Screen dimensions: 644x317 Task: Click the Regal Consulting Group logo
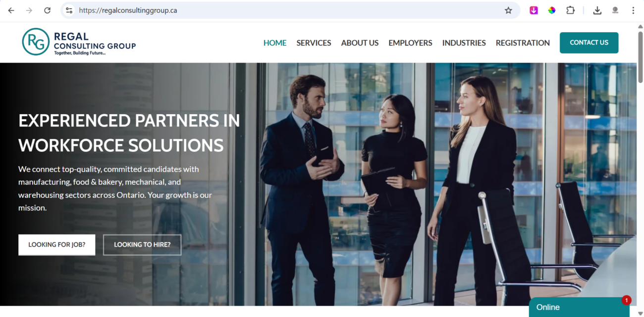(x=79, y=42)
